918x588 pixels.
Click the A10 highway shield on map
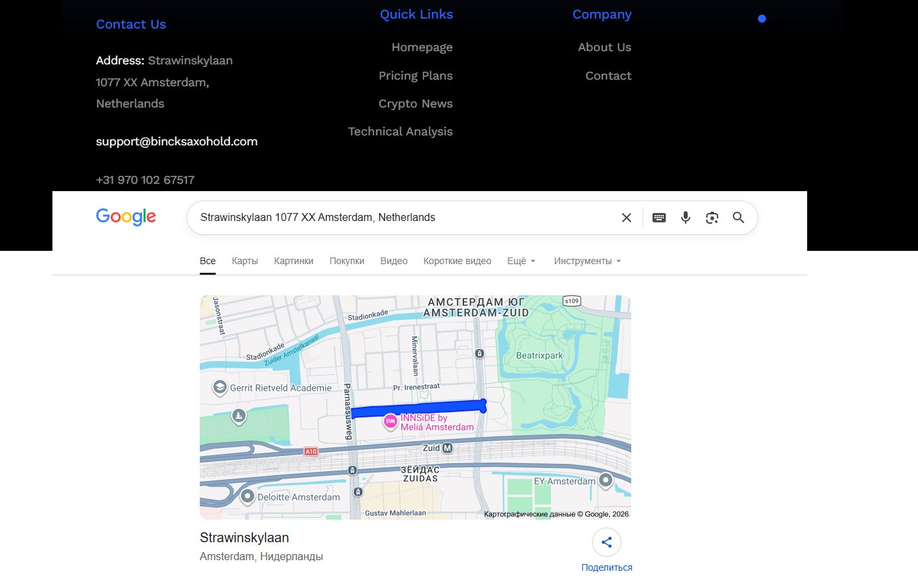pyautogui.click(x=311, y=451)
